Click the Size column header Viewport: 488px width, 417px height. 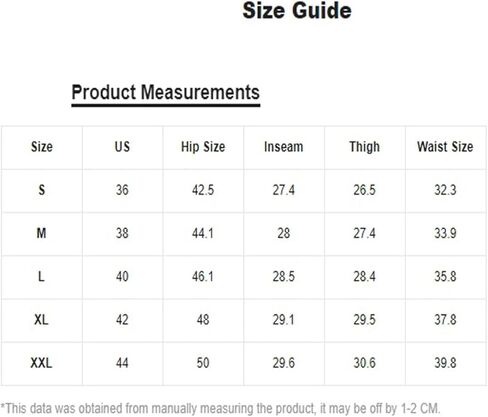tap(42, 147)
